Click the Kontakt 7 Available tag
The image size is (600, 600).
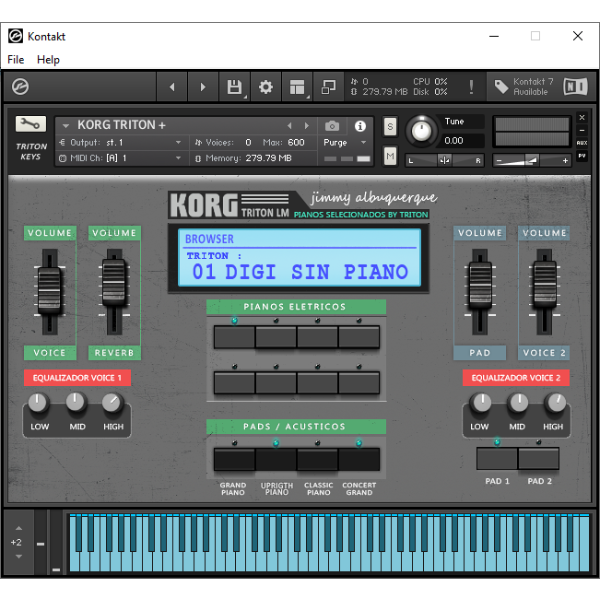pyautogui.click(x=523, y=87)
